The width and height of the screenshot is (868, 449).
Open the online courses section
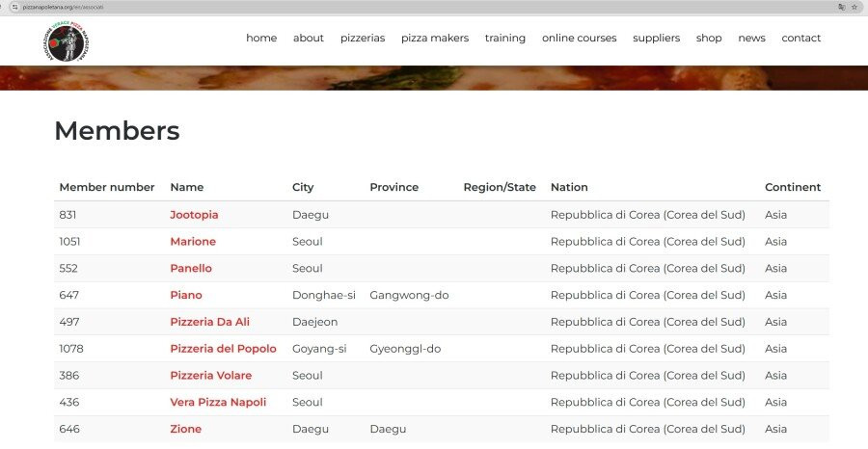579,39
